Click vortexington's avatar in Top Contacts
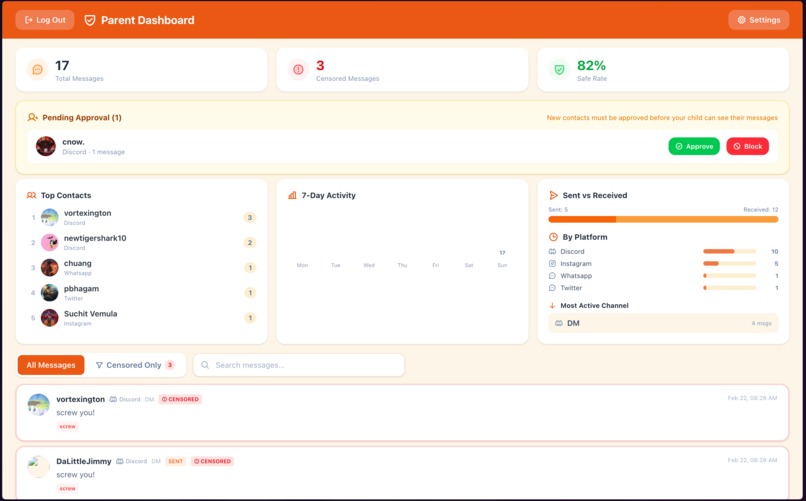The height and width of the screenshot is (501, 806). pos(50,217)
